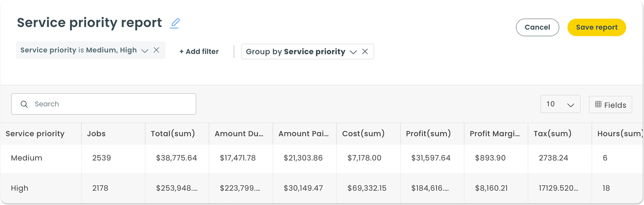Focus the Search input field
This screenshot has width=644, height=205.
tap(104, 104)
